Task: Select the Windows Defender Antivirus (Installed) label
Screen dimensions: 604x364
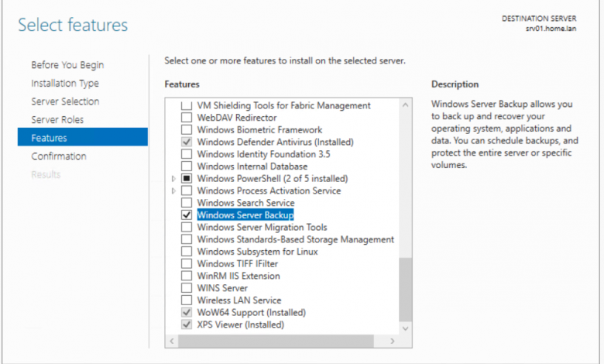Action: 276,143
